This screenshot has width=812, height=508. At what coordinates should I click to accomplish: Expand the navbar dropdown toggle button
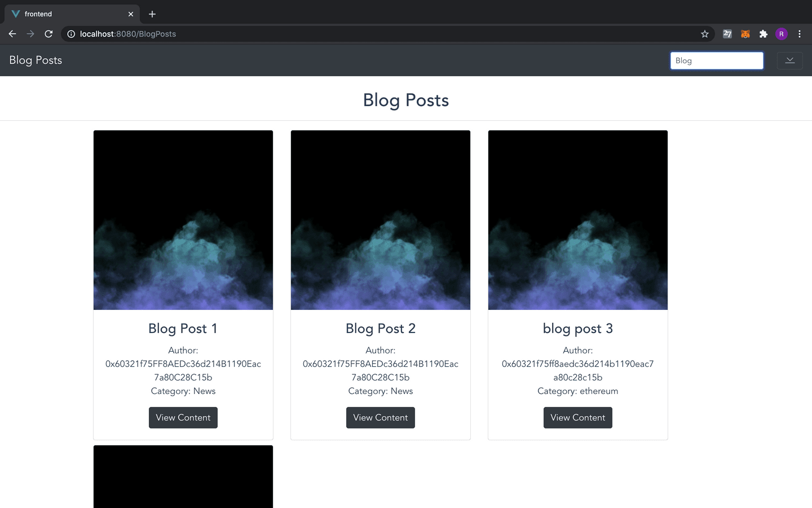click(790, 60)
